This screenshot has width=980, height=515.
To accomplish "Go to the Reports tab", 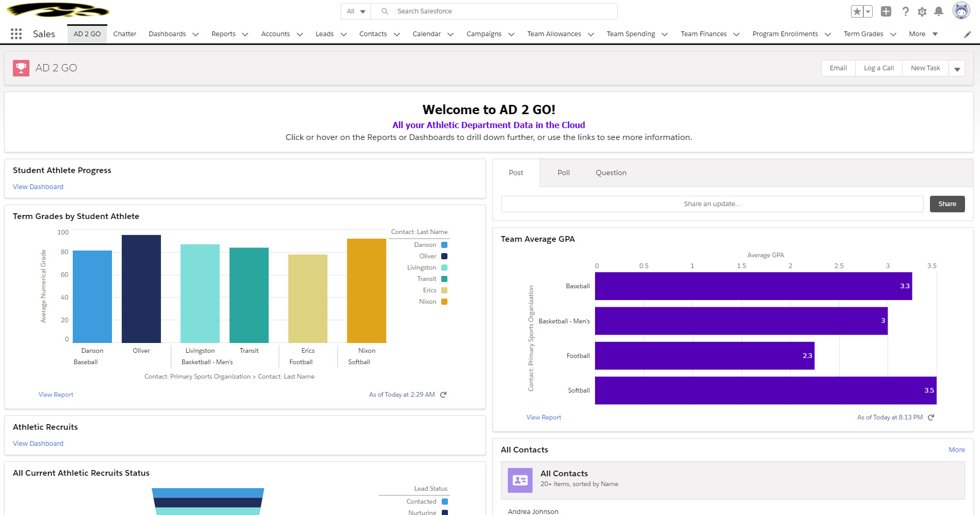I will pyautogui.click(x=223, y=34).
